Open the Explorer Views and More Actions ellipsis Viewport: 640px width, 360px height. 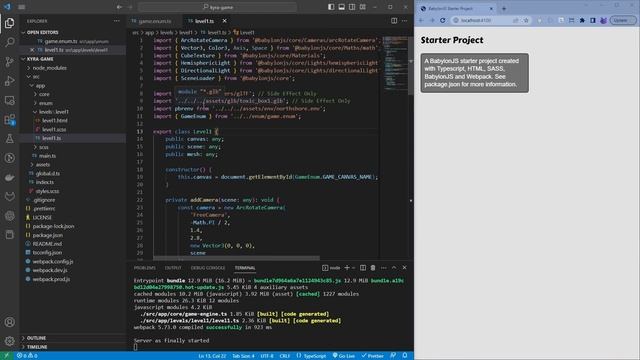pos(117,21)
